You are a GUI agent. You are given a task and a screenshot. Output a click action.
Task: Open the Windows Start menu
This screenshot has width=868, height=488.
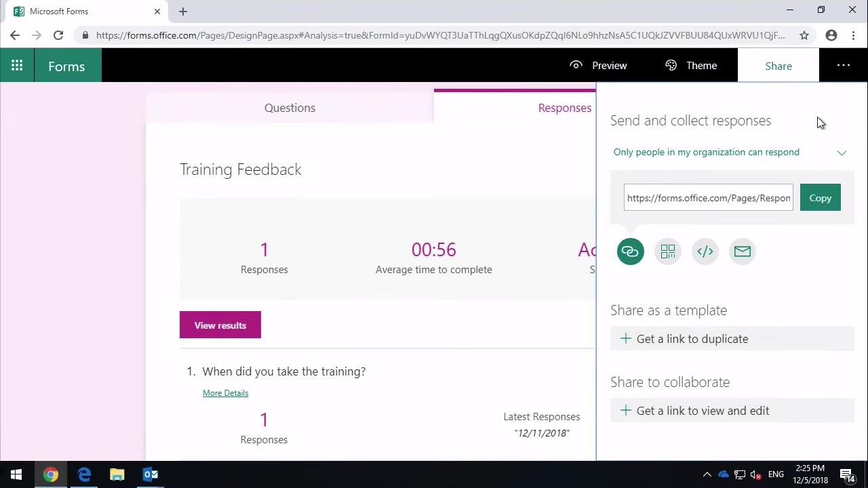click(16, 474)
